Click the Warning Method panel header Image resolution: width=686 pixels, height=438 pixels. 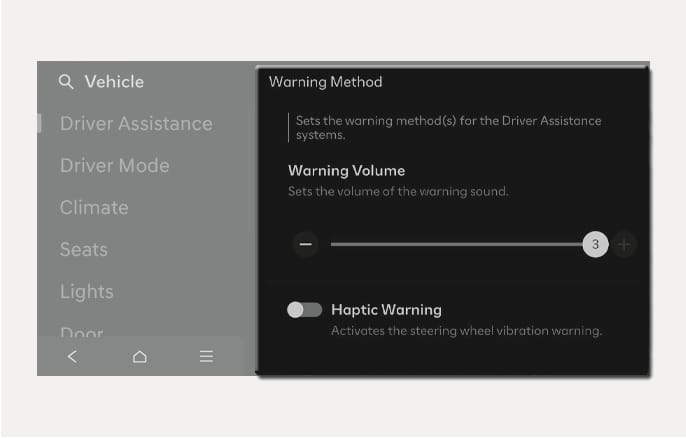click(326, 82)
